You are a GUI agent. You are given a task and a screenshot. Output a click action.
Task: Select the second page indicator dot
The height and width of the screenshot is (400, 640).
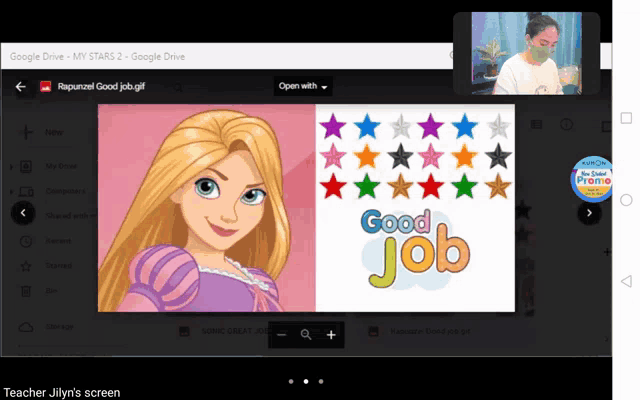coord(306,382)
